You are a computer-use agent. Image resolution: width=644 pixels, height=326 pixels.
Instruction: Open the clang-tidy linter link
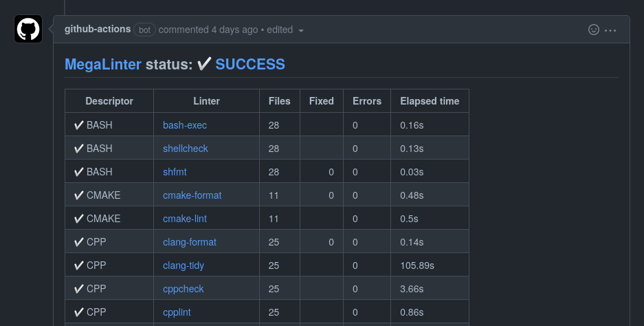(x=184, y=265)
